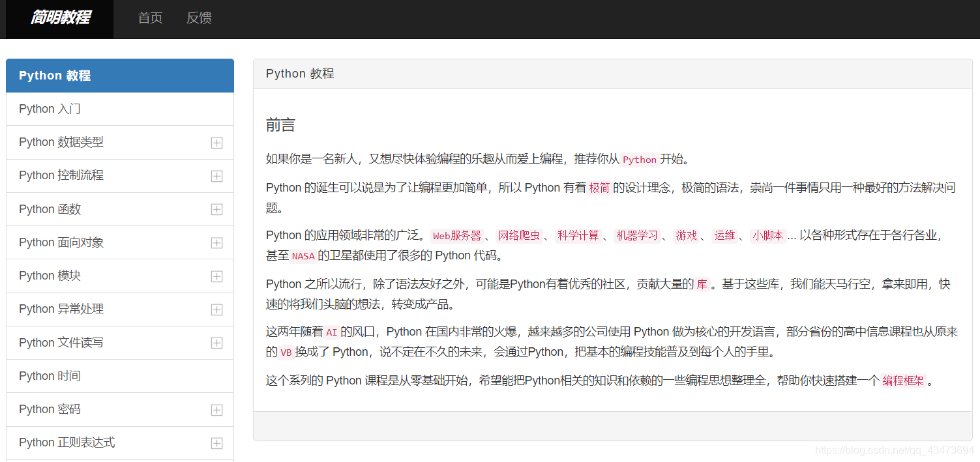Open the Python 正则表达式 sidebar label

67,442
